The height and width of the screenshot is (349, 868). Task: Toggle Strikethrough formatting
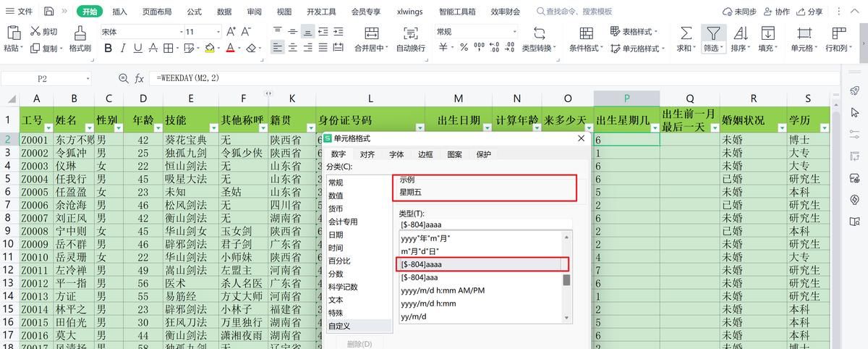click(153, 48)
